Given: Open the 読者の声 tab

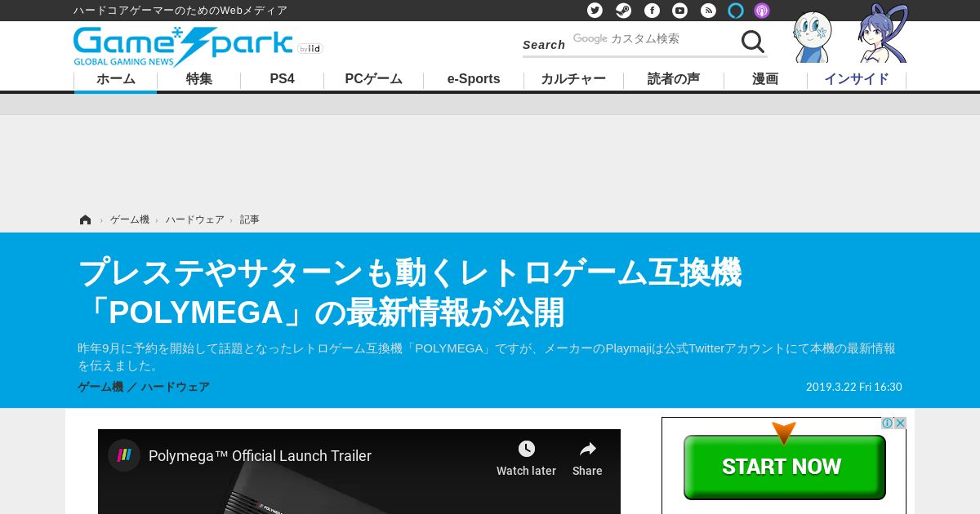Looking at the screenshot, I should pos(674,79).
